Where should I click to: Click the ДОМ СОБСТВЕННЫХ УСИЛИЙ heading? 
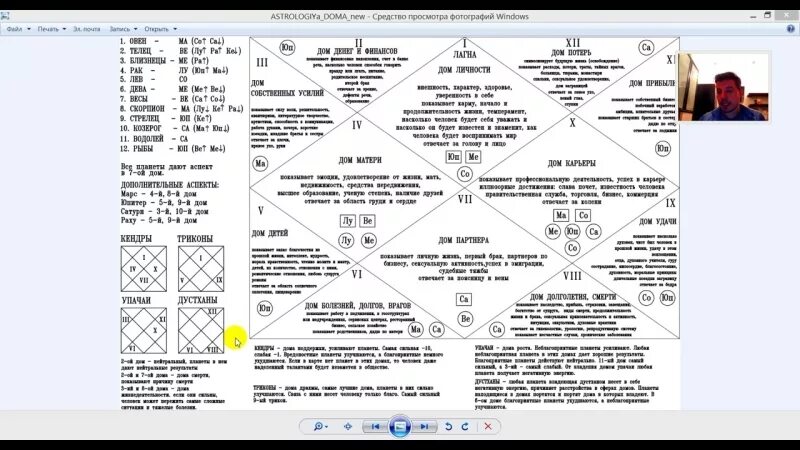287,88
